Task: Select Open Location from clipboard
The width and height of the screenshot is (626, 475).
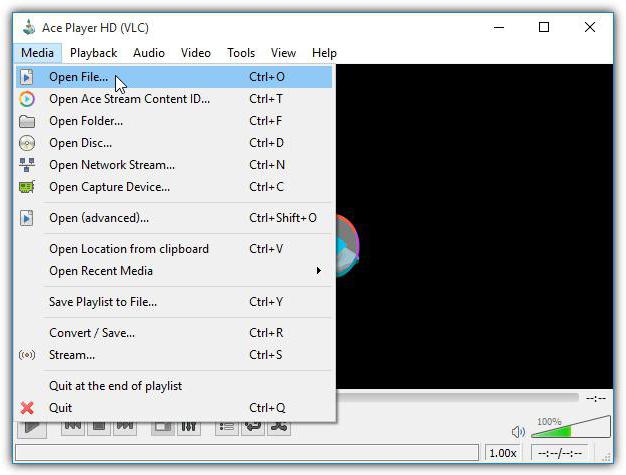Action: click(174, 249)
